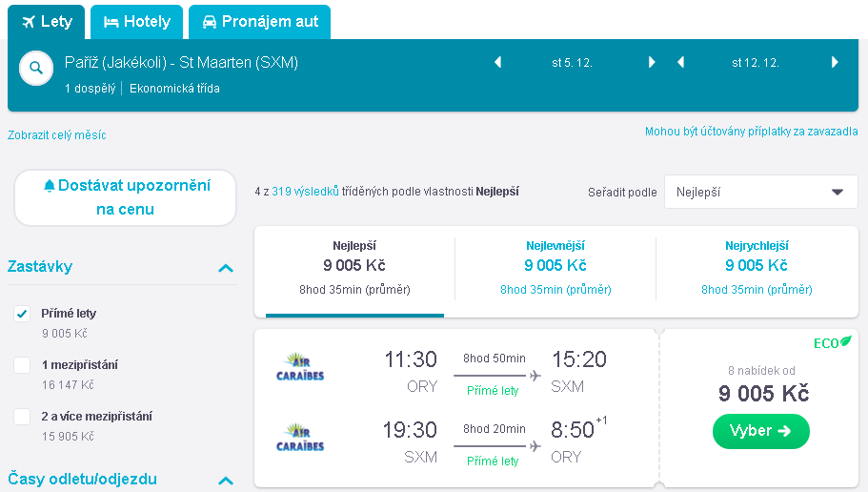868x492 pixels.
Task: Switch to the Hotely tab
Action: click(137, 22)
